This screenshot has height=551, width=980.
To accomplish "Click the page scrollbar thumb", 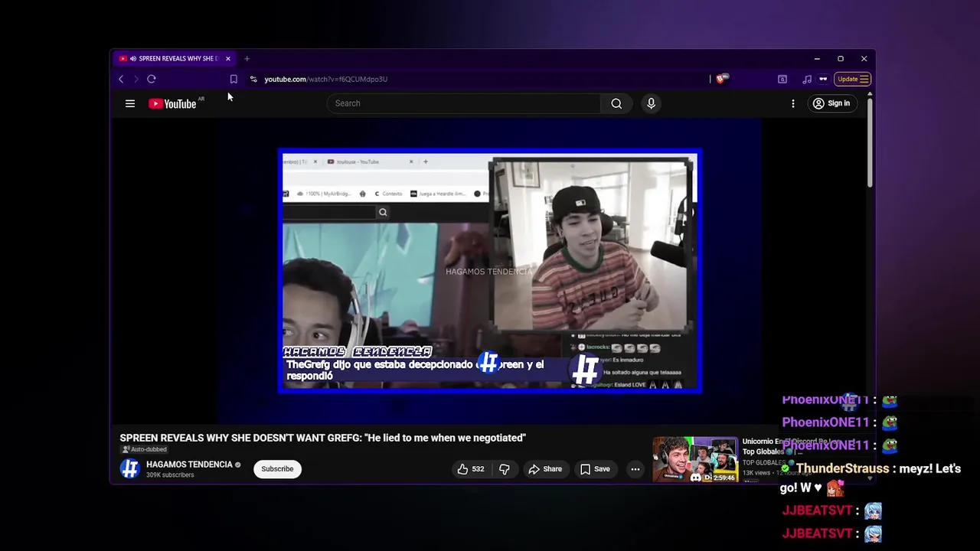I will click(x=870, y=142).
